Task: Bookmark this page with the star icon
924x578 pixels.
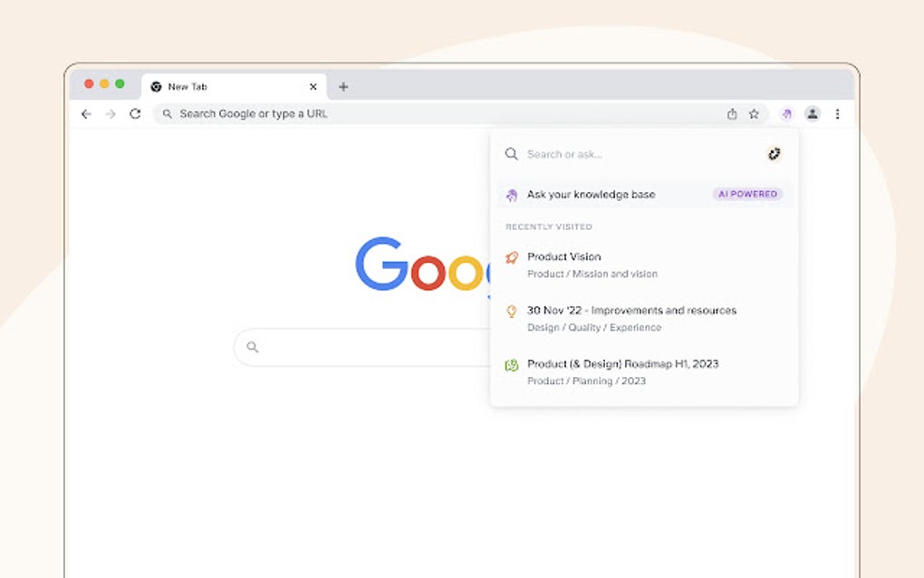Action: click(754, 113)
